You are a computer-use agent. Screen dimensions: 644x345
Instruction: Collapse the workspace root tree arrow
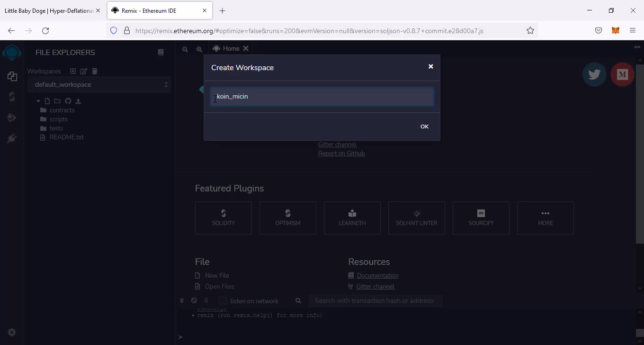[38, 101]
